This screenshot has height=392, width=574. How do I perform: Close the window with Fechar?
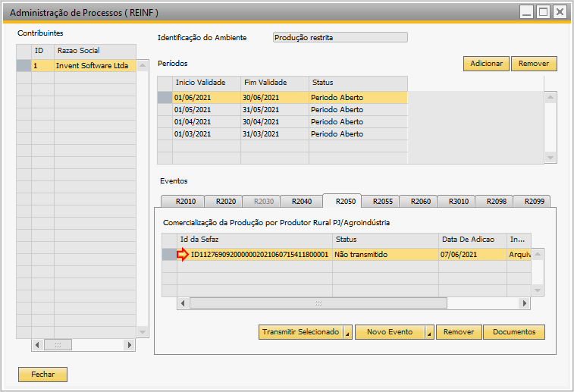click(42, 375)
